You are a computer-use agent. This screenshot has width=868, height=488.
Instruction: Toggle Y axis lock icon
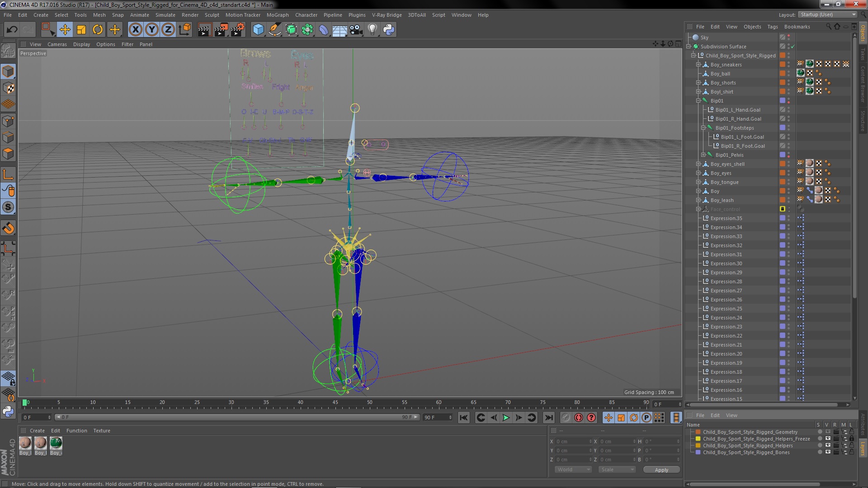(x=152, y=30)
